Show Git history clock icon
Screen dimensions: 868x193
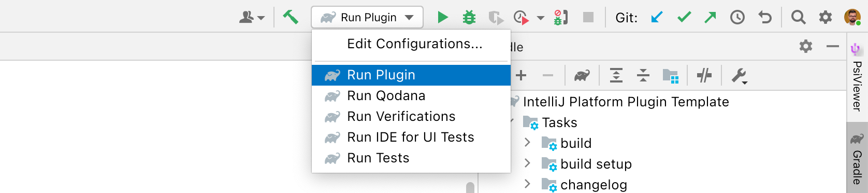(x=737, y=18)
